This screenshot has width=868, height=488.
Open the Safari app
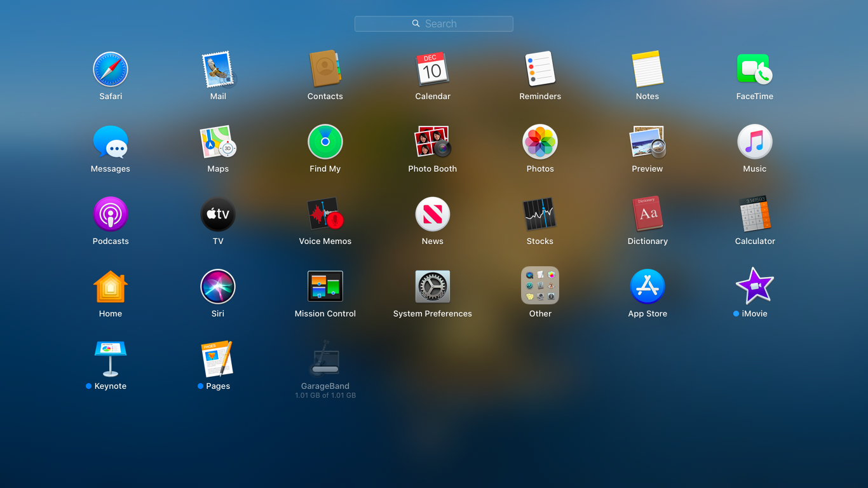tap(111, 69)
